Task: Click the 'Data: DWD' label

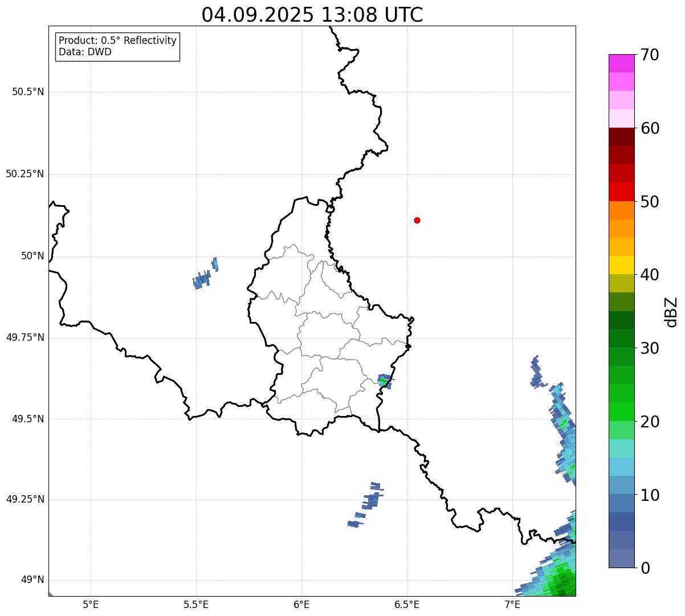Action: (85, 52)
